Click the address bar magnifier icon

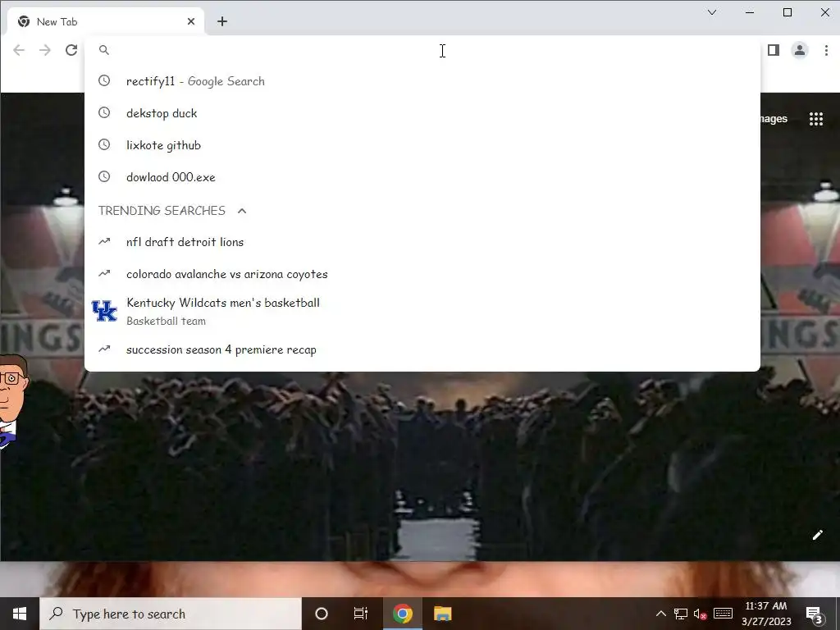(x=104, y=50)
